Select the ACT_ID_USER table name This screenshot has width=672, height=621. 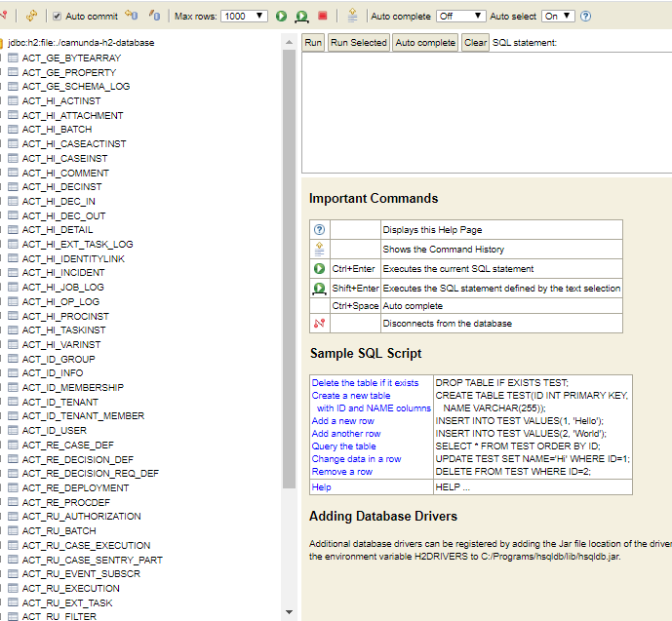[x=55, y=431]
